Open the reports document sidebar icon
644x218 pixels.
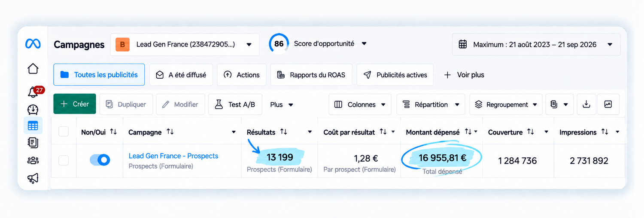pos(33,143)
